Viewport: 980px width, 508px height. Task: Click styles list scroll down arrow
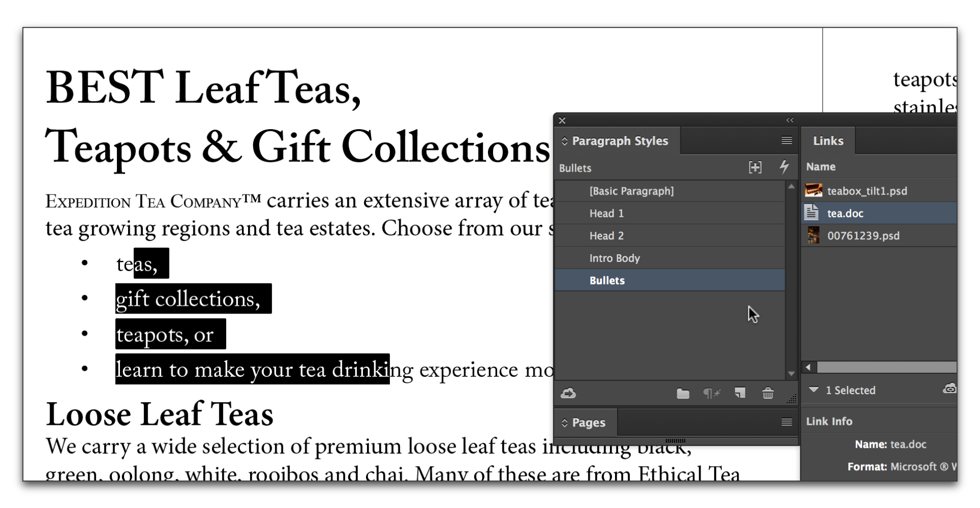coord(791,374)
